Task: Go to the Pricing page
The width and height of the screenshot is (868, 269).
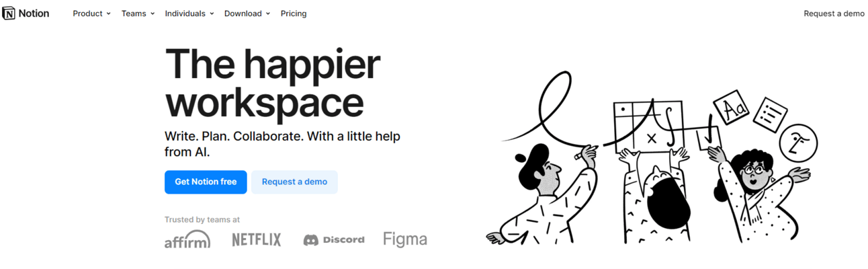Action: click(x=294, y=13)
